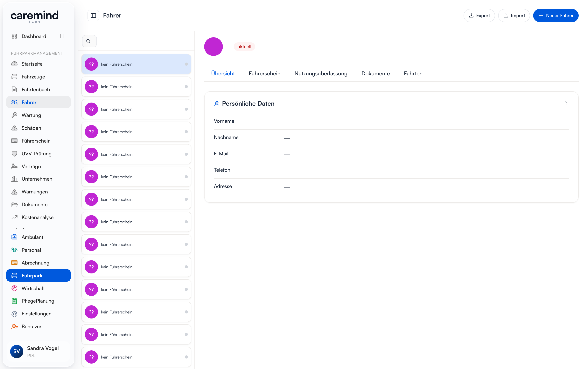
Task: Click the Persönliche Daten person icon
Action: 217,103
